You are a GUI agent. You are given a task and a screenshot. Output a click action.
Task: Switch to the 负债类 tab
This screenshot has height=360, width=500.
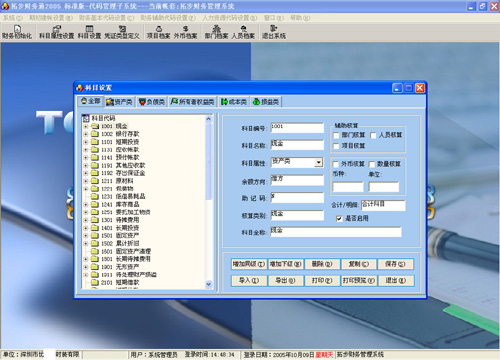pos(152,102)
